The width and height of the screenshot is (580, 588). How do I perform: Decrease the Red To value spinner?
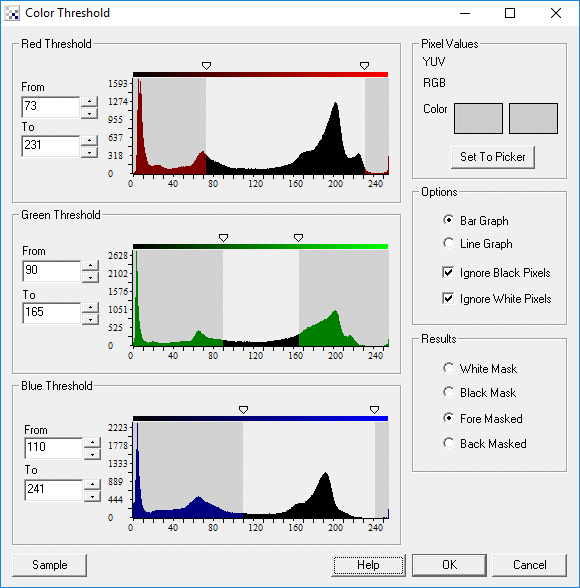click(x=90, y=152)
